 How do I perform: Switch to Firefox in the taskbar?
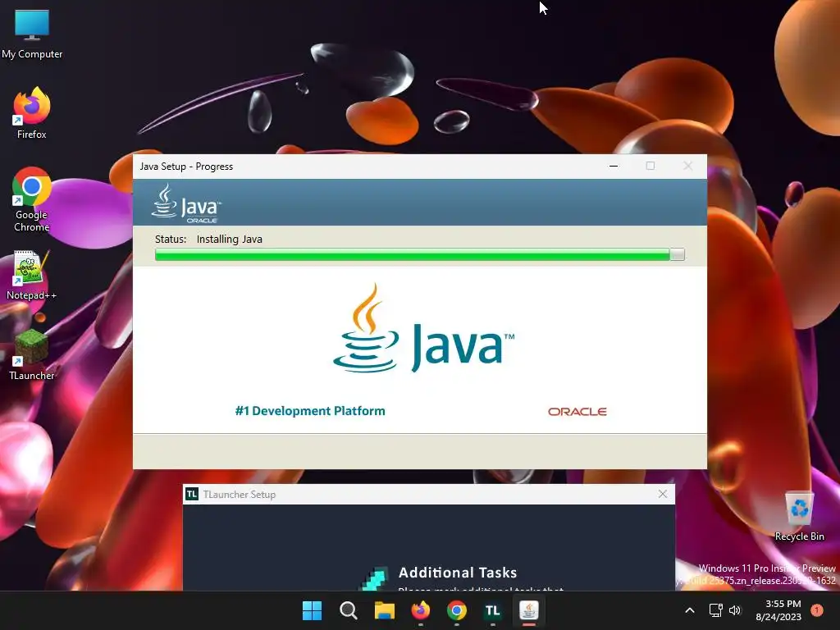click(421, 610)
